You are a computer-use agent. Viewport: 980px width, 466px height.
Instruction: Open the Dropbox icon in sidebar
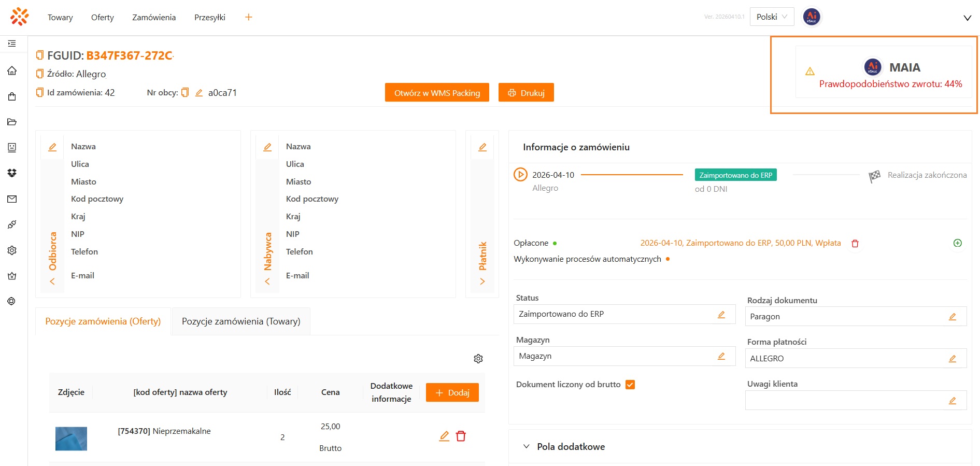12,173
